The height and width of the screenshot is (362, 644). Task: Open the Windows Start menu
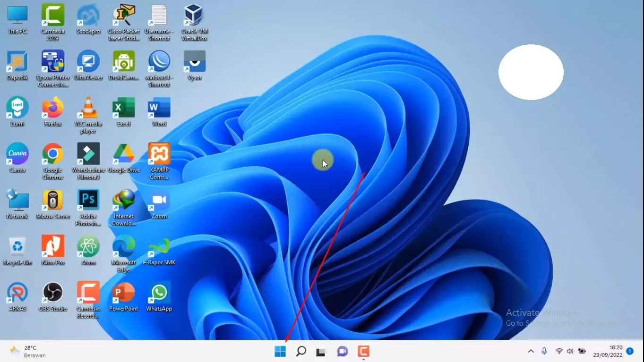tap(280, 351)
